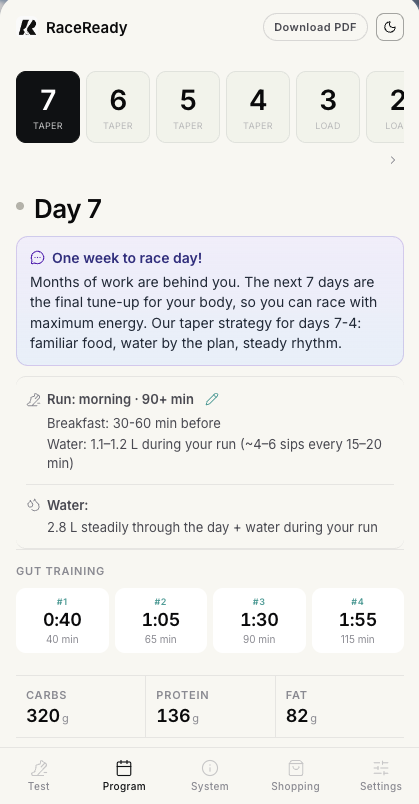Toggle dark mode with the moon icon
The width and height of the screenshot is (419, 804).
pyautogui.click(x=390, y=27)
